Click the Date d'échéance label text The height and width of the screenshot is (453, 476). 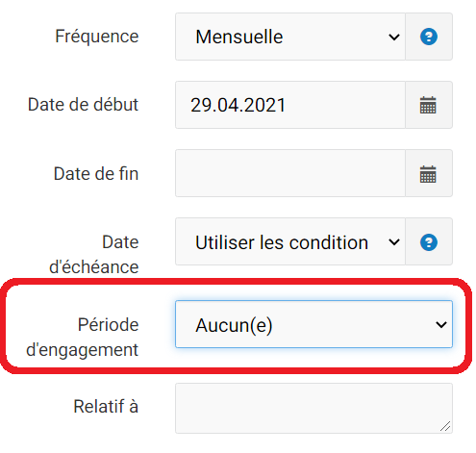[x=94, y=255]
